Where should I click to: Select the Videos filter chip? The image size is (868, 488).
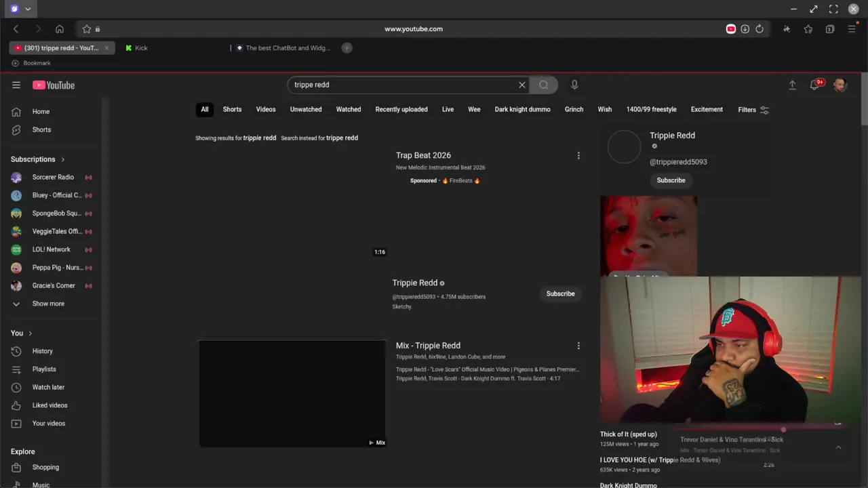click(x=266, y=109)
